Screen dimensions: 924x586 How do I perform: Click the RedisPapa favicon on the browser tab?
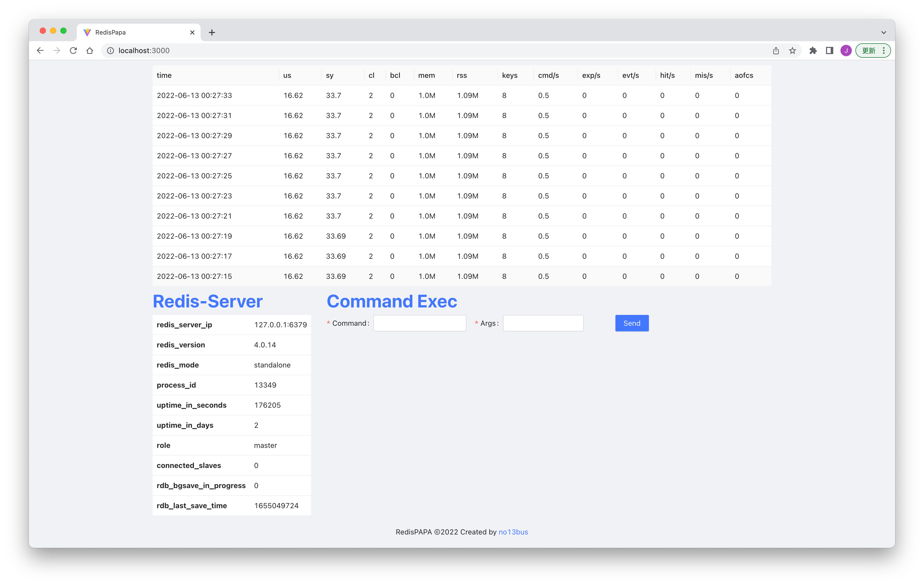coord(87,32)
